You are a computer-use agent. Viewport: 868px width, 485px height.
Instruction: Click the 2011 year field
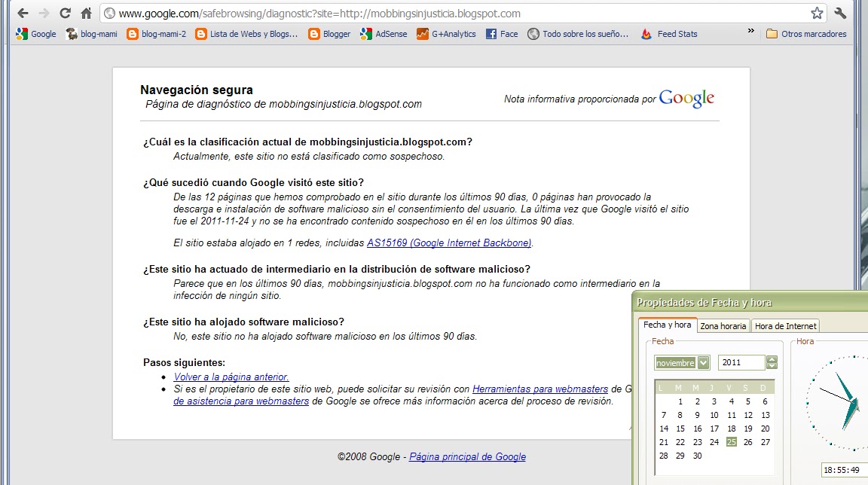pyautogui.click(x=741, y=362)
